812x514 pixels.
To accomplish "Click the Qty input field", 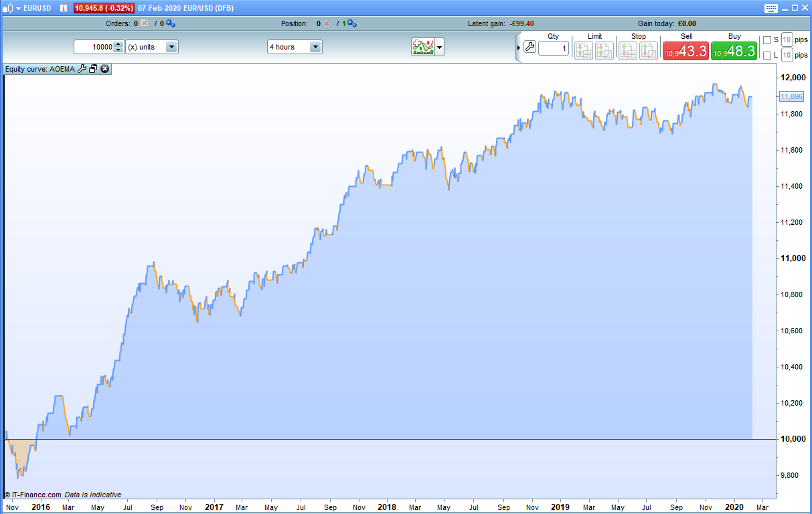I will [x=554, y=48].
